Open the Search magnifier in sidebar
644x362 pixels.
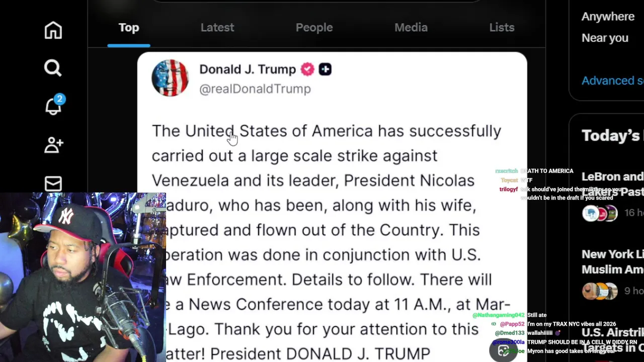53,67
